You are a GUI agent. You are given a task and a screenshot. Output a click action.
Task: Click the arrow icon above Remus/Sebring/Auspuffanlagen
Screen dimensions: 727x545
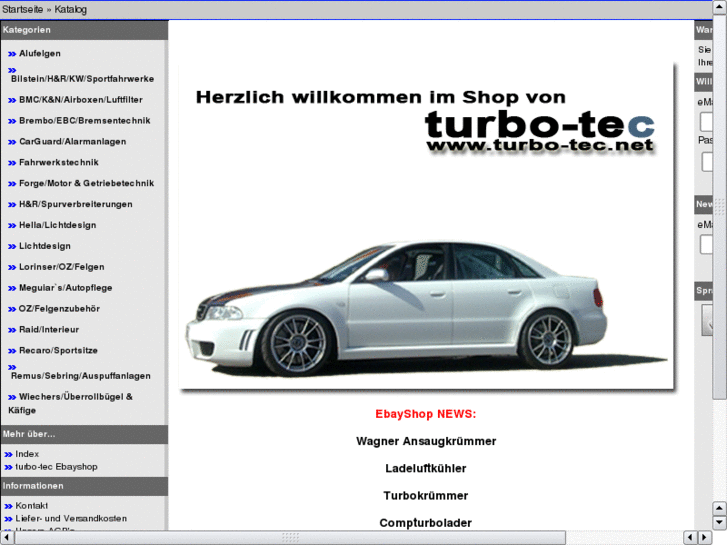coord(11,368)
